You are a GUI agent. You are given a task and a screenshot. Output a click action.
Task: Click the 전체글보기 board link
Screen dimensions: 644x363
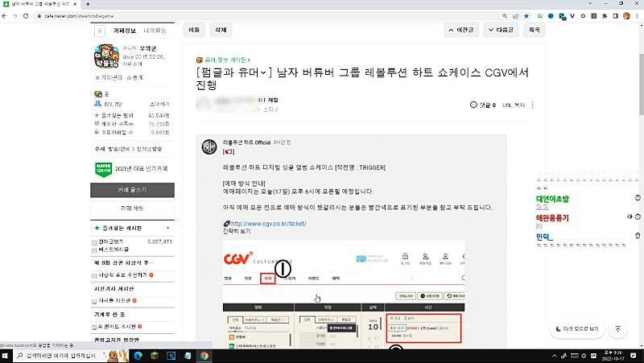(x=113, y=241)
